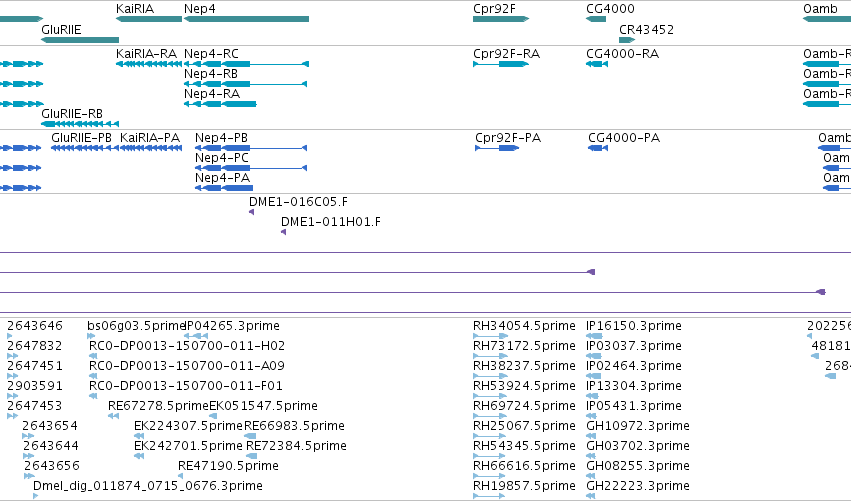This screenshot has height=501, width=851.
Task: Select protein Cpr92F-PA
Action: 497,148
